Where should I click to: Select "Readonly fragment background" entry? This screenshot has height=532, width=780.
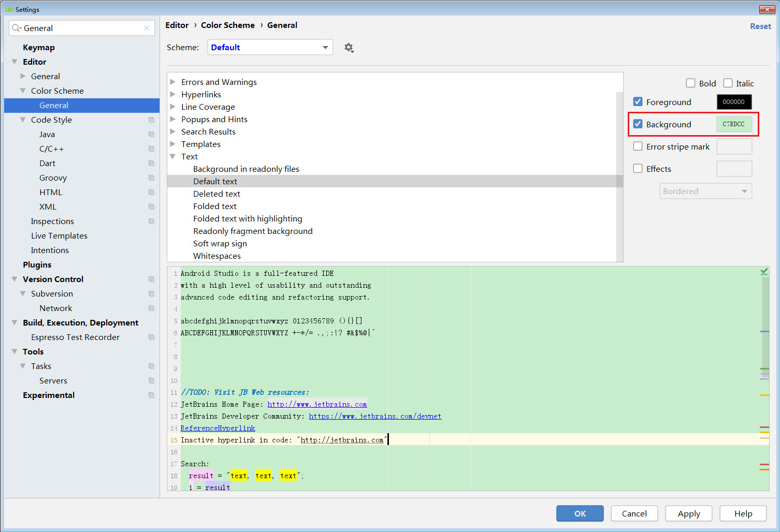(x=253, y=231)
